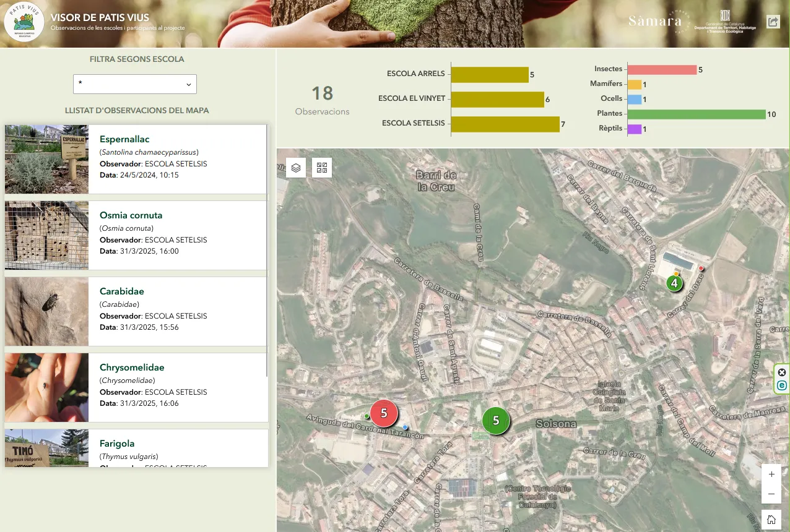Open the share icon in header

click(x=773, y=22)
